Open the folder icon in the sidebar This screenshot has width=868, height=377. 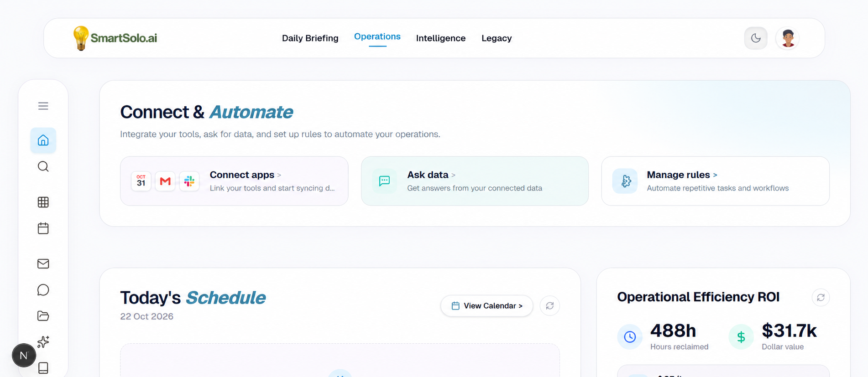(43, 316)
